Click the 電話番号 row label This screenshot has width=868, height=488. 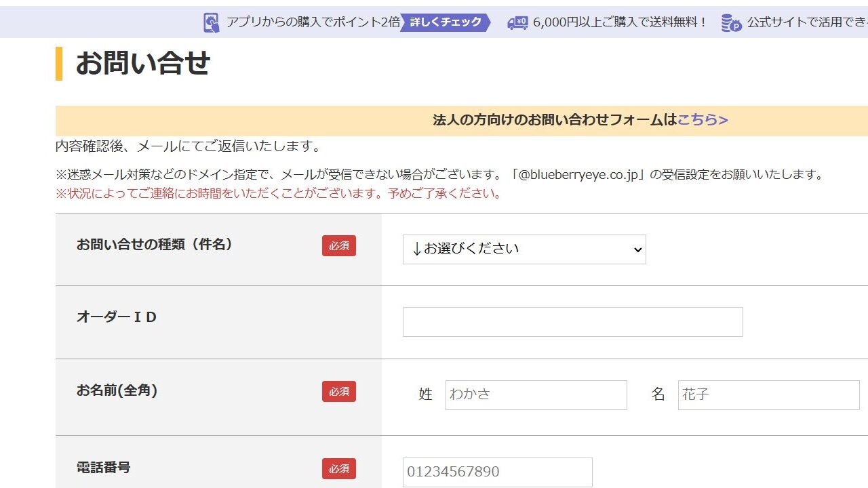(104, 468)
